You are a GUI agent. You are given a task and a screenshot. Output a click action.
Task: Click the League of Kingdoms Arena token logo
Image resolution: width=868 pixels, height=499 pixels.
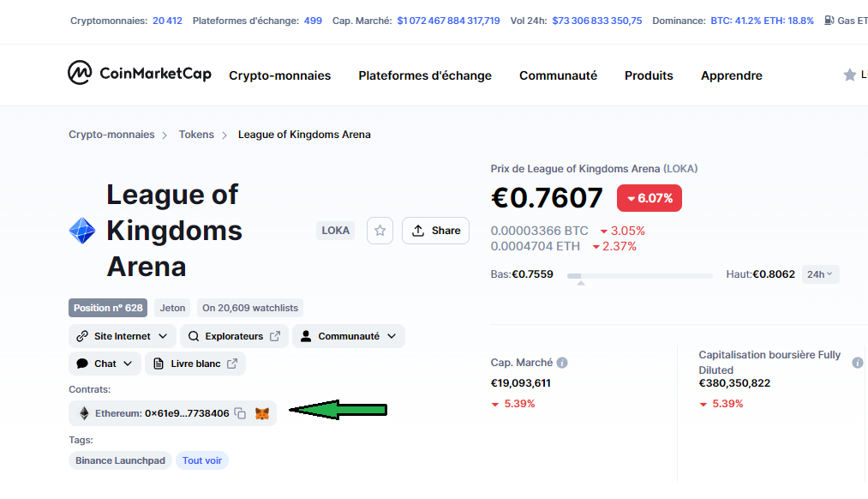[x=82, y=231]
